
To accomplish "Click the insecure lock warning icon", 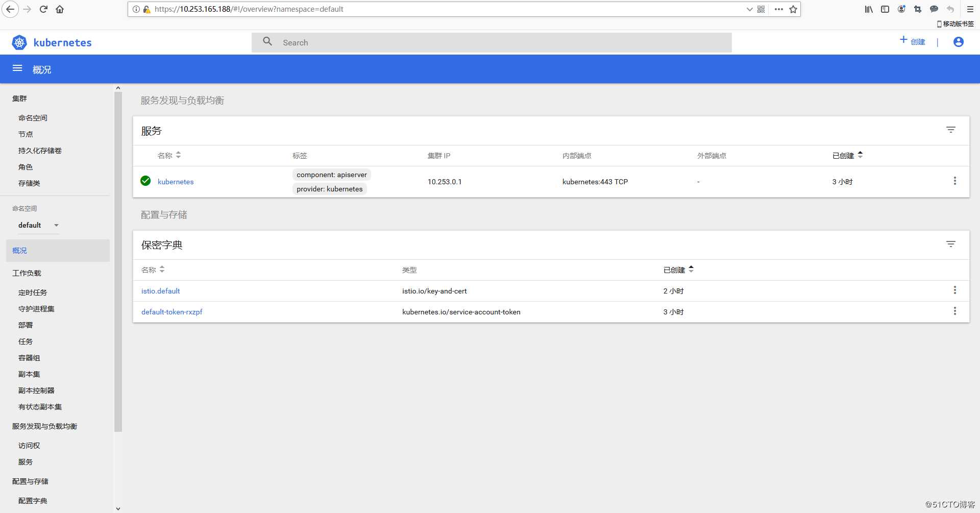I will [x=146, y=9].
